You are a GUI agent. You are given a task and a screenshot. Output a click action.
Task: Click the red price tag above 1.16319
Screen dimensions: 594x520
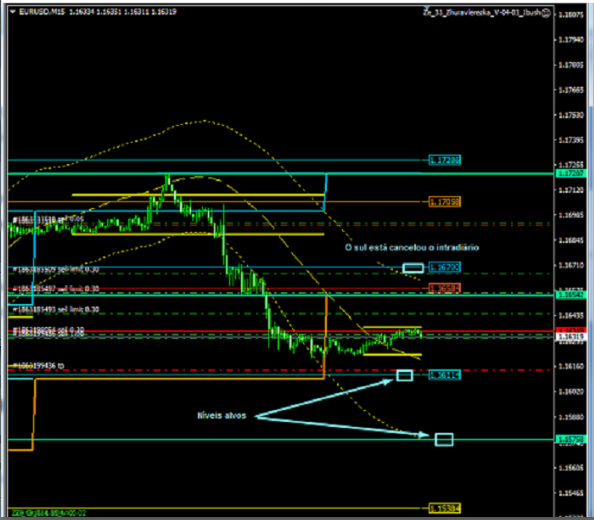(571, 330)
